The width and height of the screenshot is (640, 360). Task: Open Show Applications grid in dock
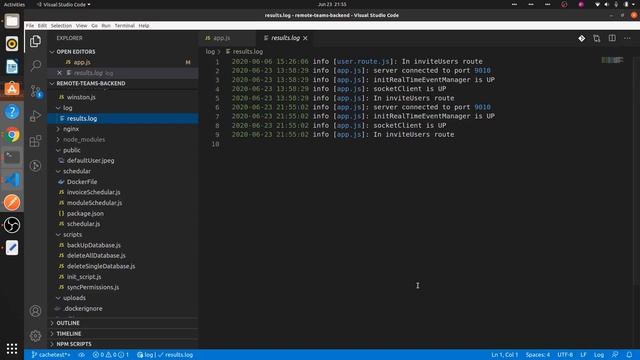tap(12, 348)
